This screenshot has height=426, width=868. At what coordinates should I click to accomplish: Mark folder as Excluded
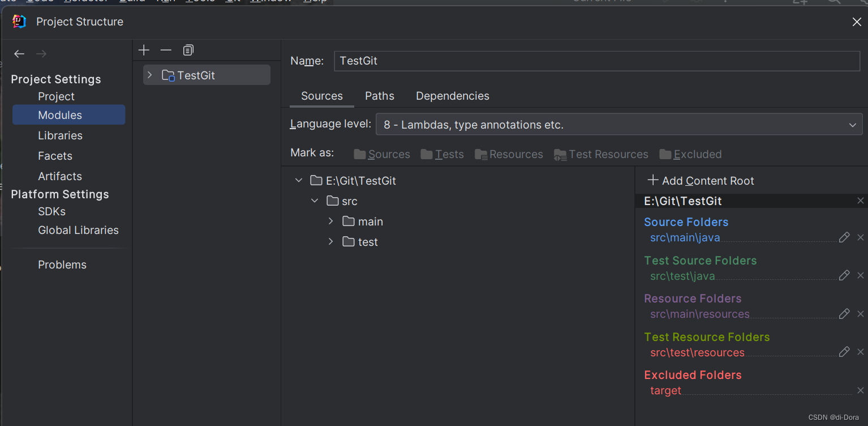coord(690,154)
